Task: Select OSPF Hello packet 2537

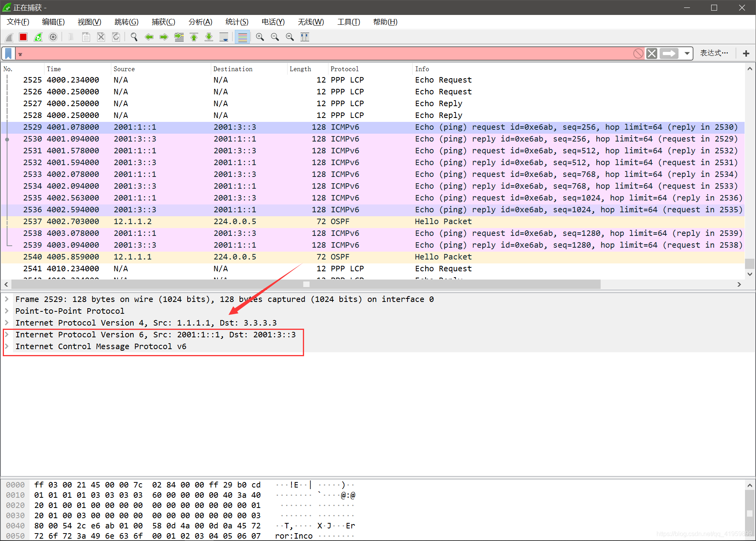Action: click(x=236, y=221)
